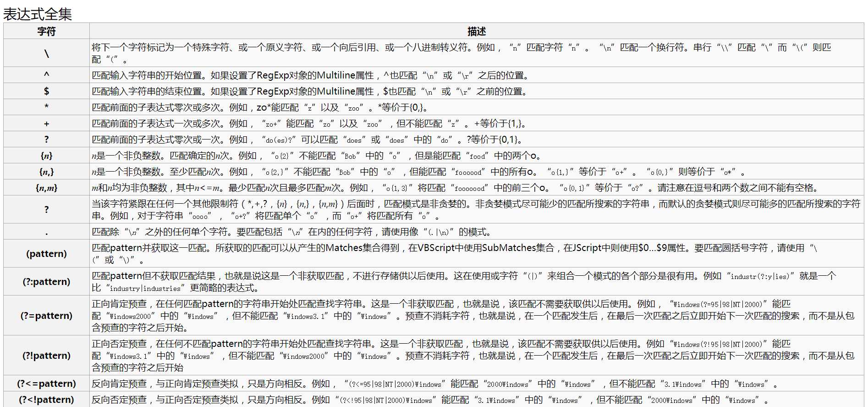868x407 pixels.
Task: Click description 当该字符紧跟在任何一个其他限制符
Action: [x=477, y=210]
